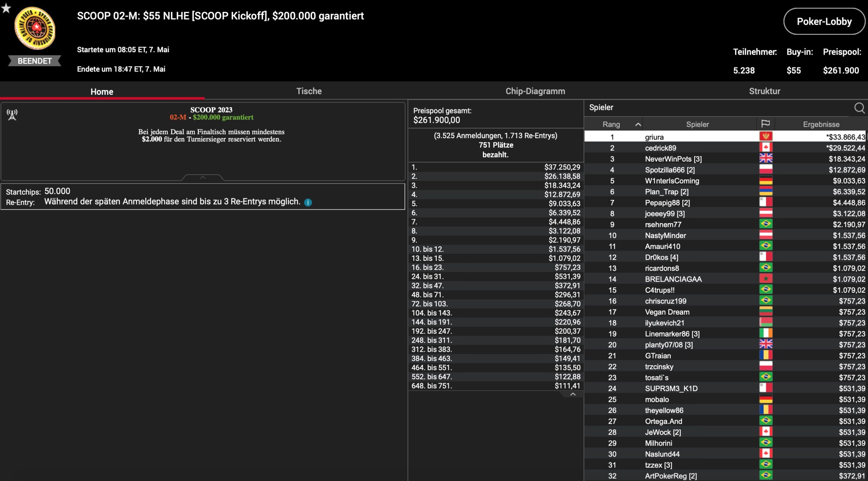Collapse the tournament info banner panel
Viewport: 868px width, 481px height.
click(x=203, y=177)
